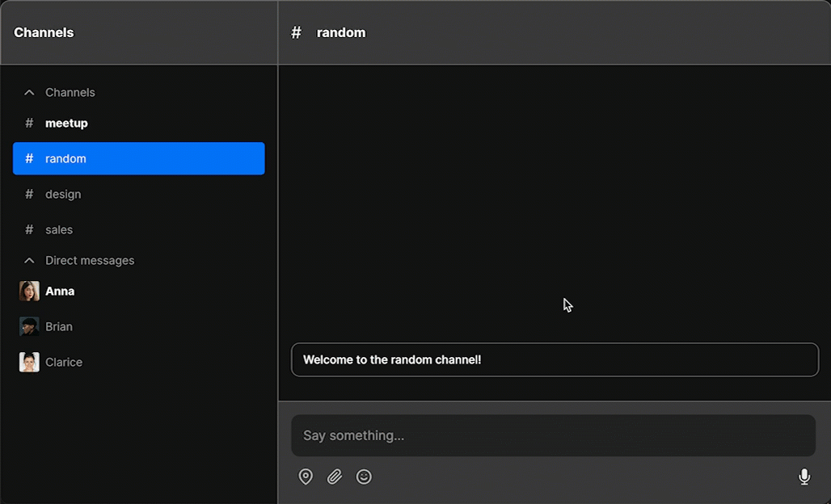The height and width of the screenshot is (504, 831).
Task: Collapse the Direct messages section
Action: [x=28, y=260]
